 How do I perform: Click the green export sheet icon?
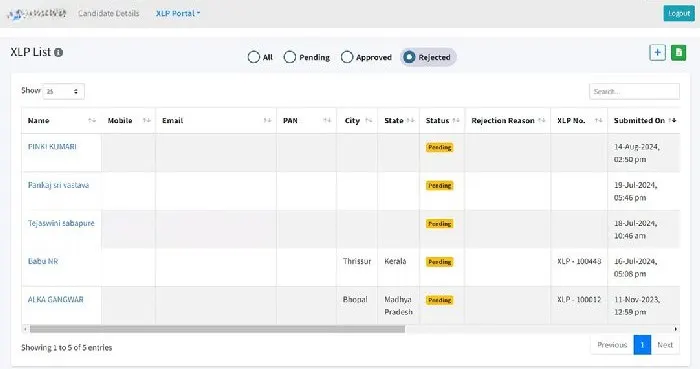(679, 53)
